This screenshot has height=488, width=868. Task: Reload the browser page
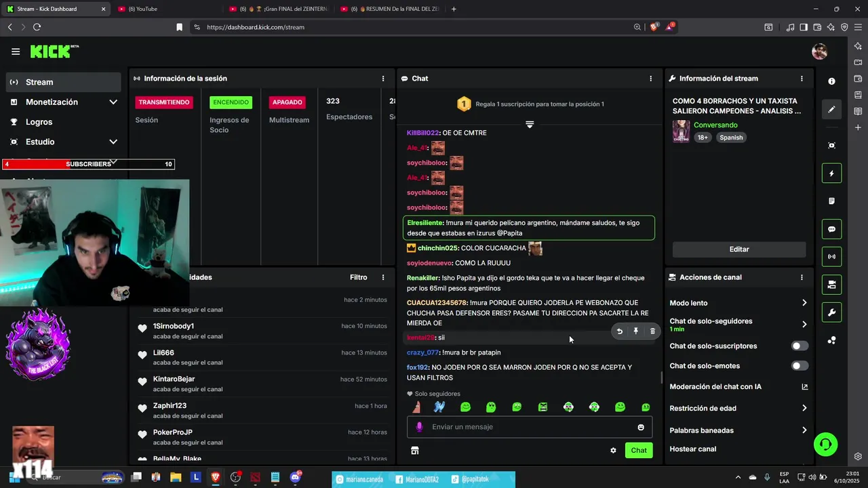[37, 27]
